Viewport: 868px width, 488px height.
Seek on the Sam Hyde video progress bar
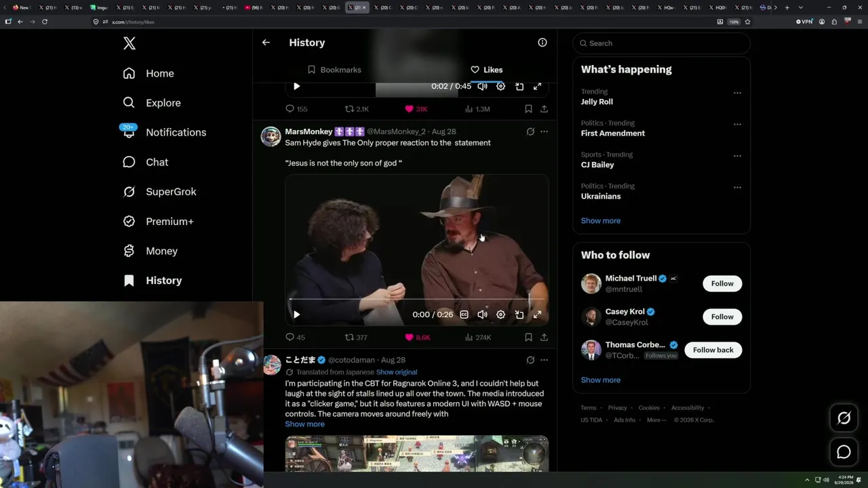click(417, 299)
